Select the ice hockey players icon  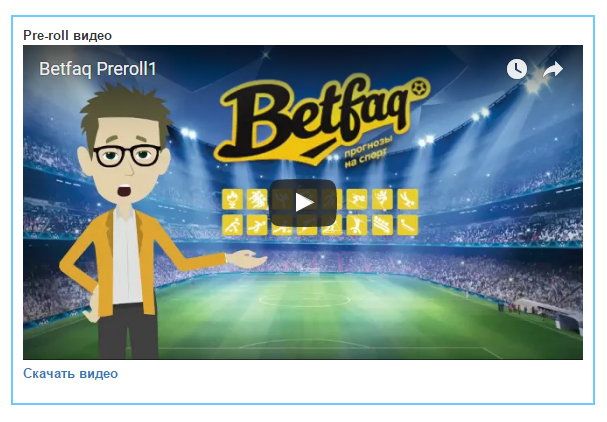click(x=257, y=199)
